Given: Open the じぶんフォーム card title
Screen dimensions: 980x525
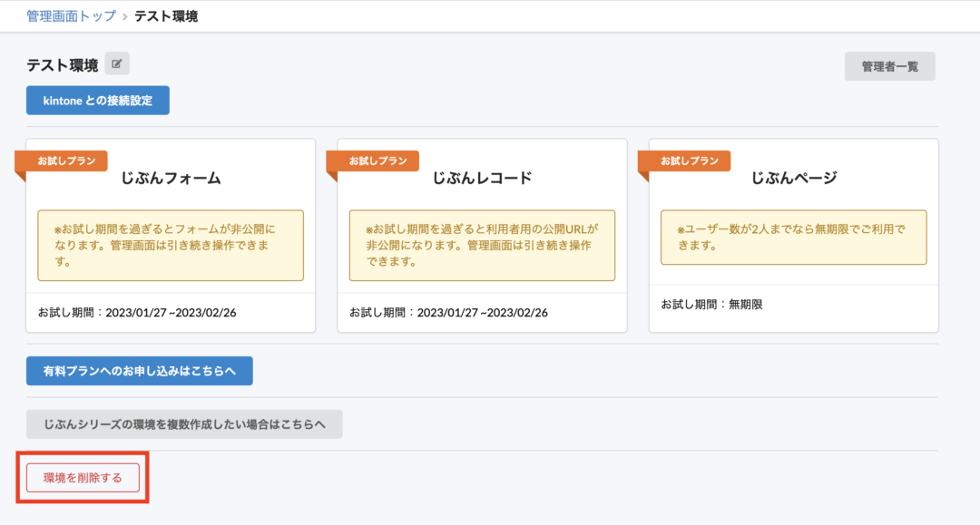Looking at the screenshot, I should click(x=171, y=179).
